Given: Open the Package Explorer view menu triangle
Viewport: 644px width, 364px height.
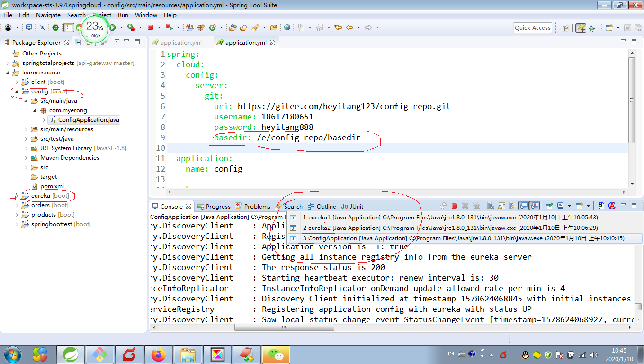Looking at the screenshot, I should (x=116, y=40).
